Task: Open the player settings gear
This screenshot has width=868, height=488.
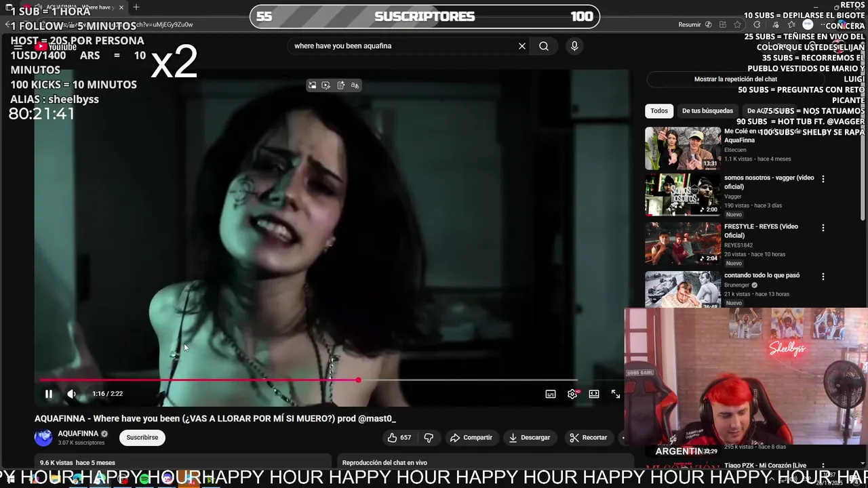Action: 572,394
